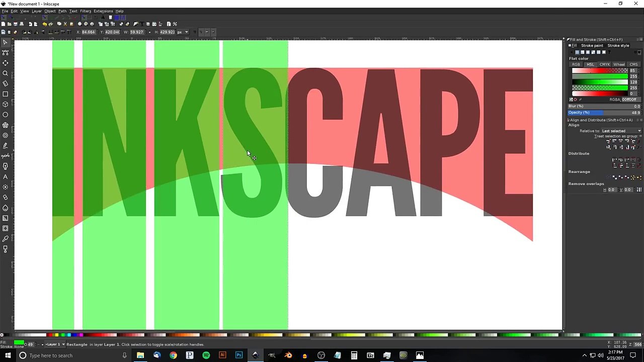Open the Object menu
This screenshot has width=644, height=362.
(50, 11)
